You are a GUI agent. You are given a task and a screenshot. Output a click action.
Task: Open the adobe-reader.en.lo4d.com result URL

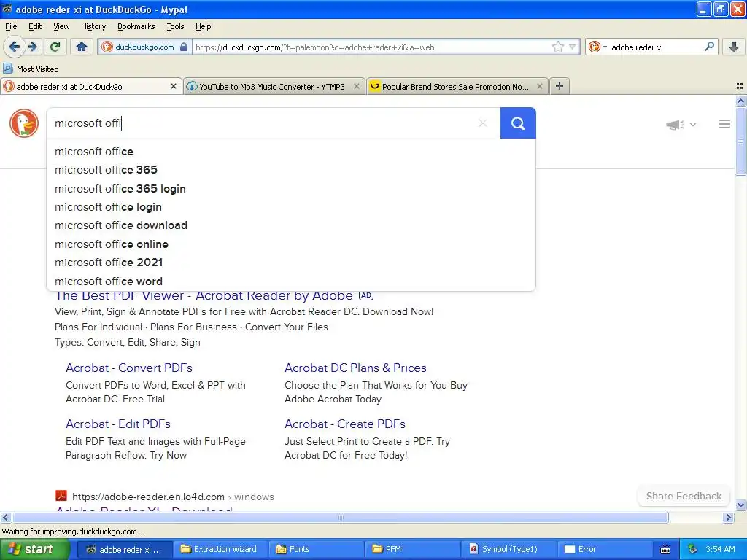click(x=173, y=497)
